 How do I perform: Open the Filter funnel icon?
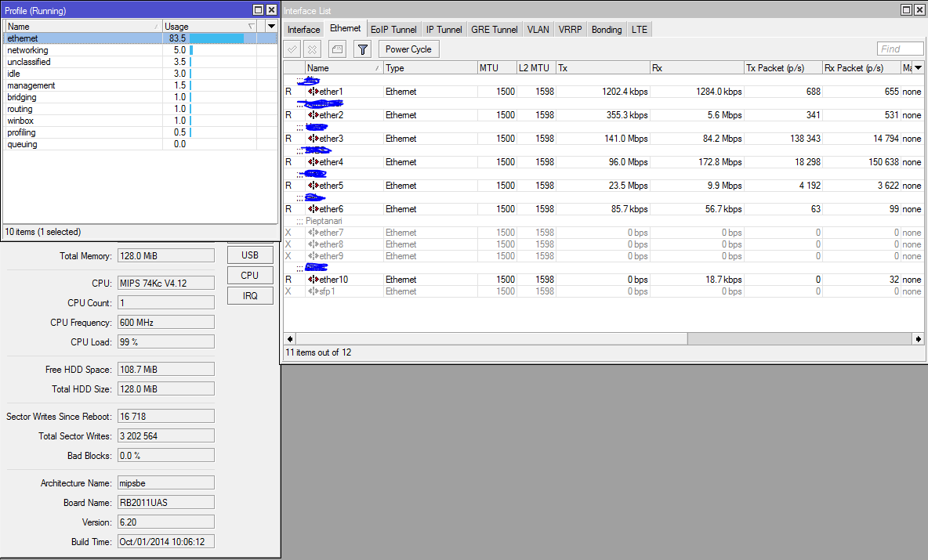pyautogui.click(x=362, y=49)
